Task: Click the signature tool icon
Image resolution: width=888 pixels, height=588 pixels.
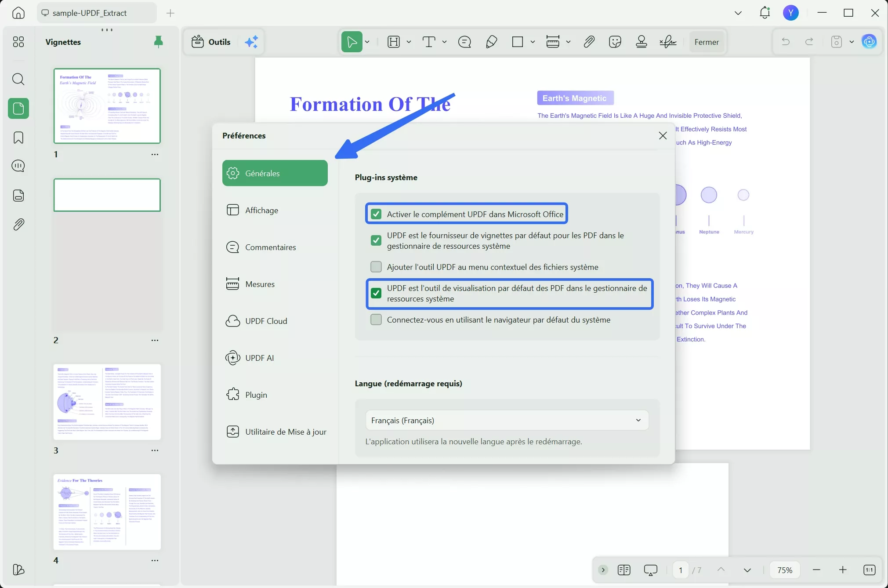Action: [667, 42]
